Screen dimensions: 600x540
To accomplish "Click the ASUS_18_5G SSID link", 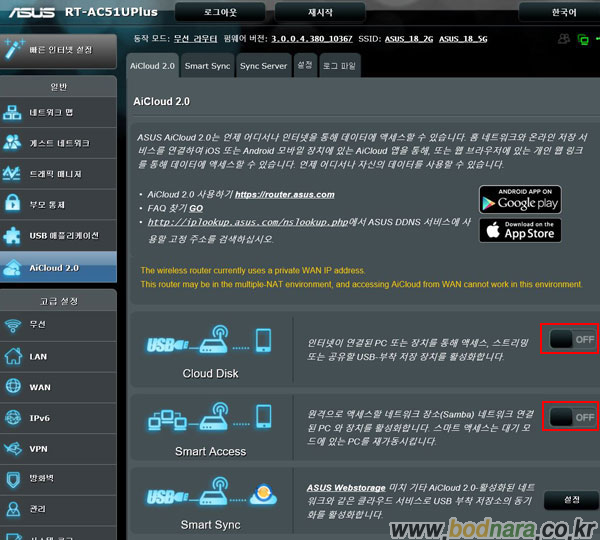I will tap(463, 39).
